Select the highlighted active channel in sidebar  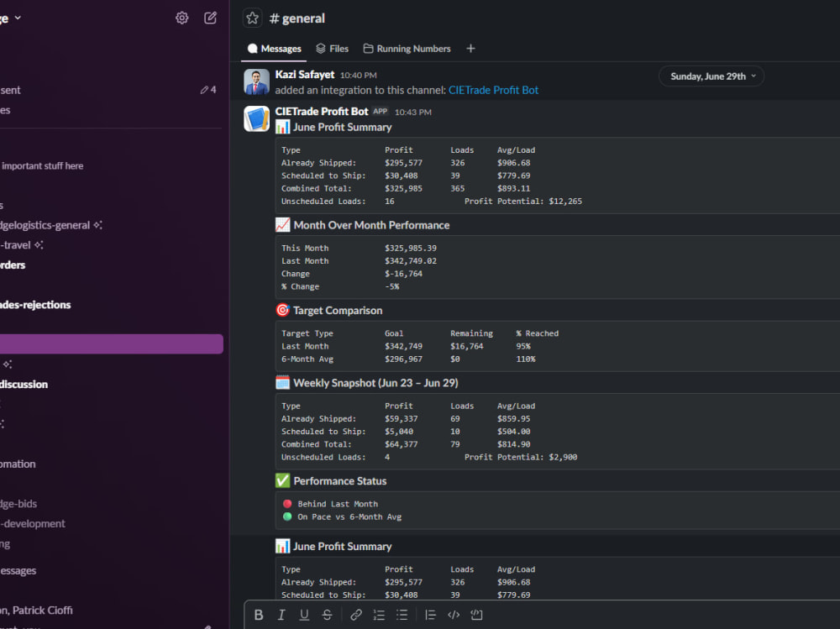pyautogui.click(x=112, y=344)
